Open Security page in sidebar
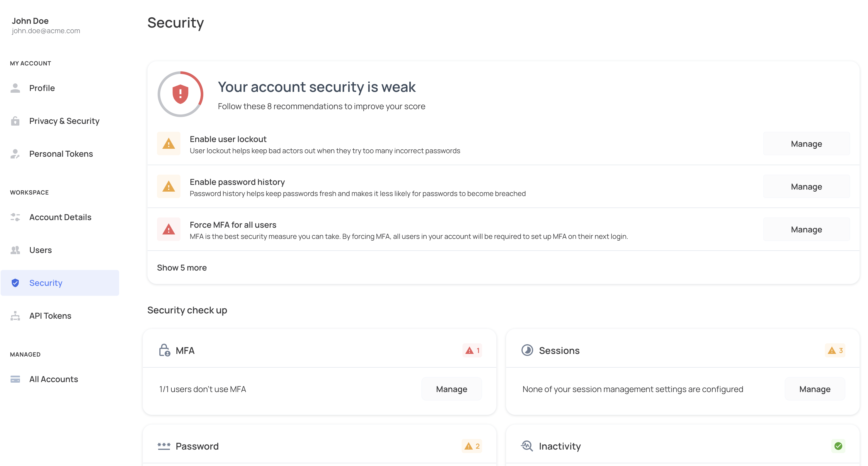This screenshot has width=868, height=466. (x=46, y=283)
